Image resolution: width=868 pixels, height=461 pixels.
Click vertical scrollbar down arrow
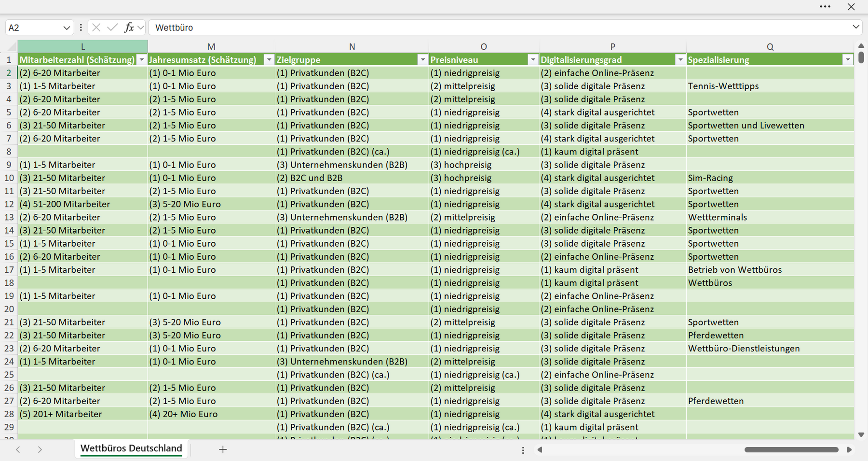click(x=861, y=434)
